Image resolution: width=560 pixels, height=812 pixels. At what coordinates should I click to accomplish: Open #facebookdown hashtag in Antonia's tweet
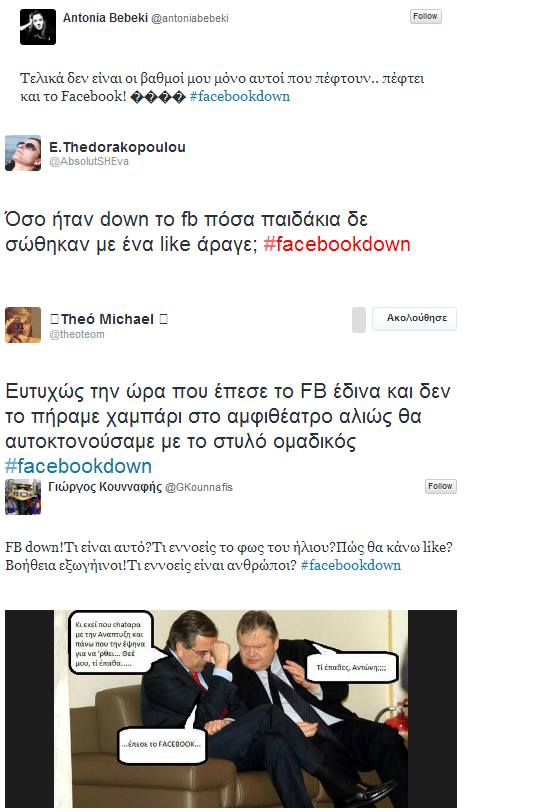pos(240,96)
